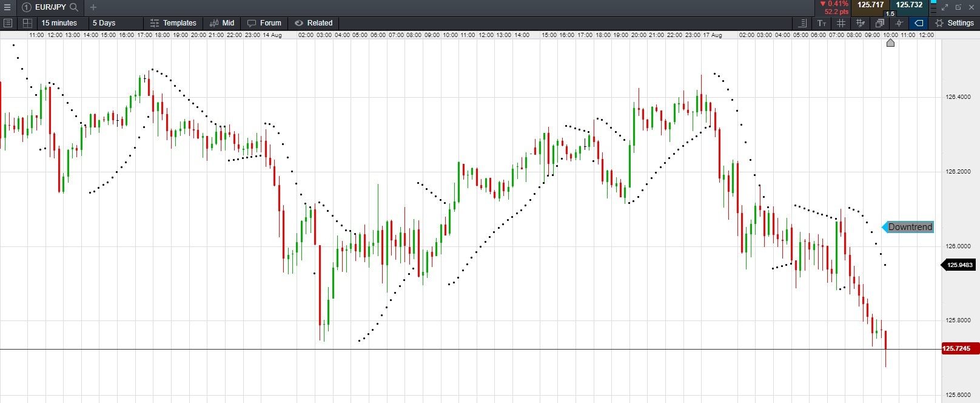Open the 5 Days range dropdown
This screenshot has width=980, height=403.
(104, 23)
